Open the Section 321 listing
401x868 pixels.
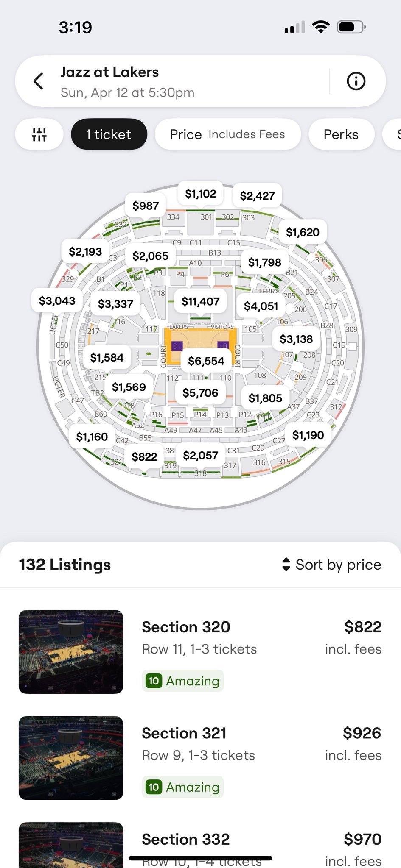(200, 758)
